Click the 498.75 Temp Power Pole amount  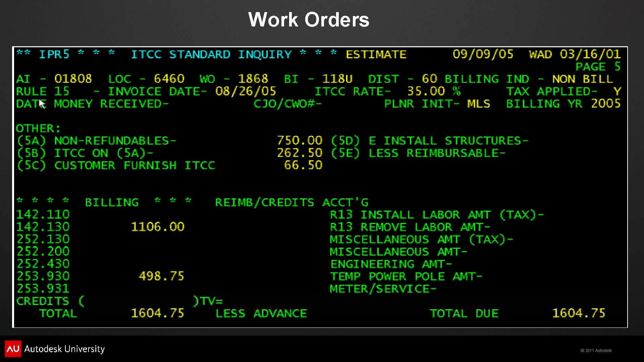point(161,276)
